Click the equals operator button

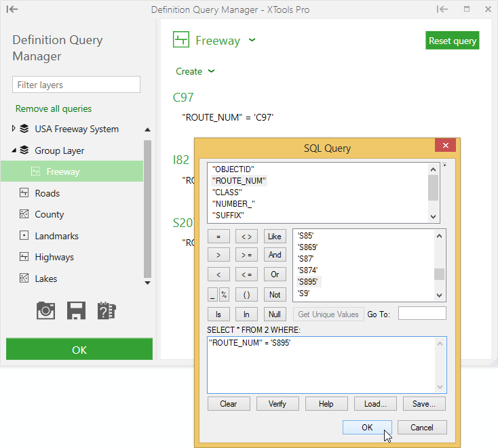pos(218,237)
